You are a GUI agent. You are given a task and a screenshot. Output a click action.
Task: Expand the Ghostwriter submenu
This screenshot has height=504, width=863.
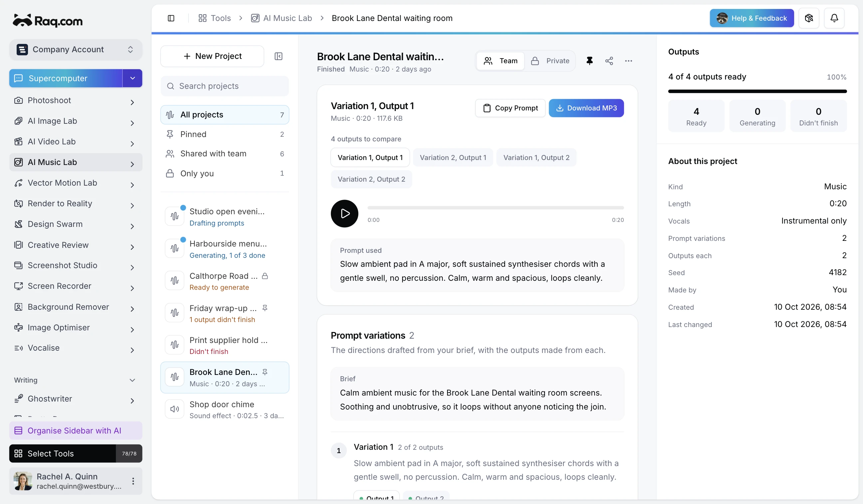point(132,400)
